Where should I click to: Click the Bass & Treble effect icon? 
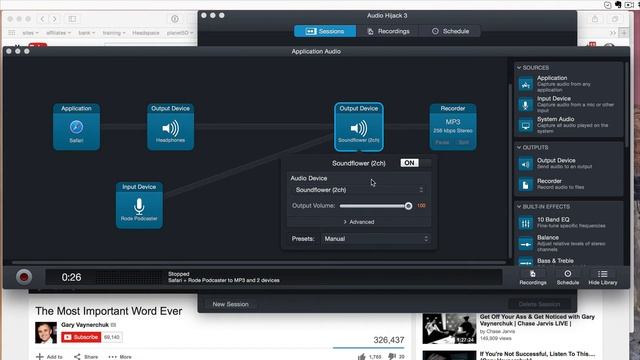(525, 262)
